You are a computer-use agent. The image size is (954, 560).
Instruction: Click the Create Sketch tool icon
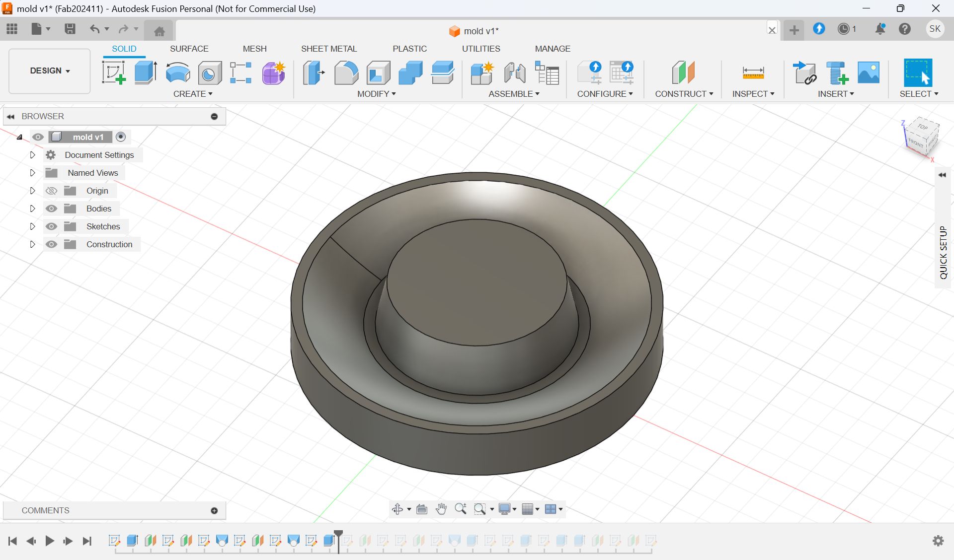[x=114, y=73]
